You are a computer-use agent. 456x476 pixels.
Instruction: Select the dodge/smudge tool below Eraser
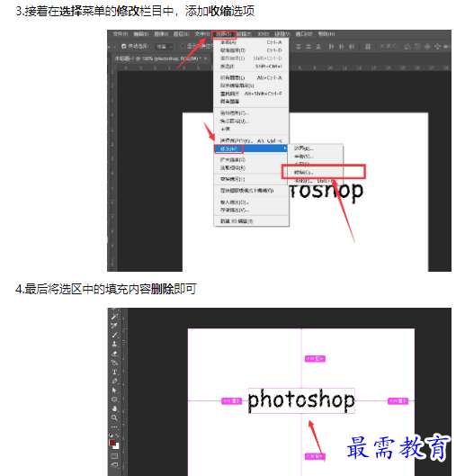click(115, 363)
